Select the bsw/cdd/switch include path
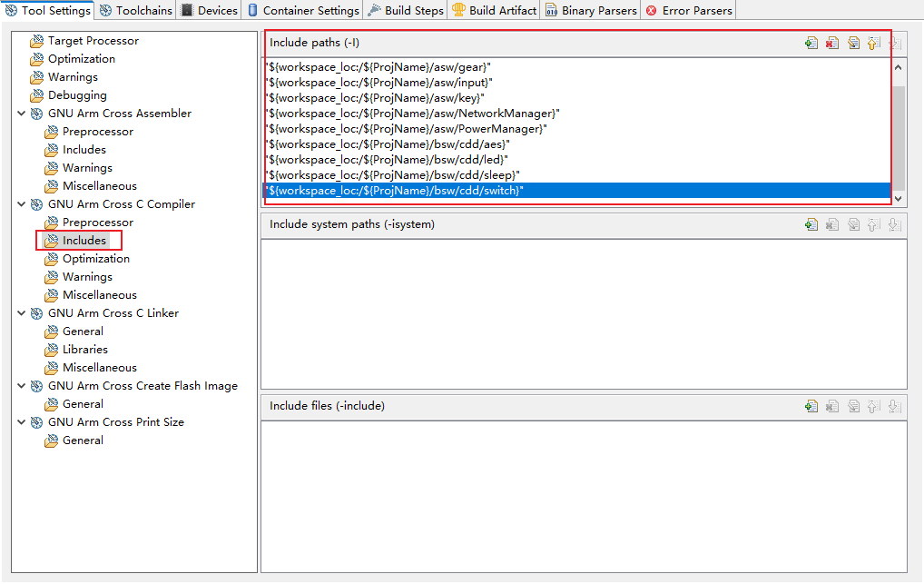 click(x=576, y=191)
